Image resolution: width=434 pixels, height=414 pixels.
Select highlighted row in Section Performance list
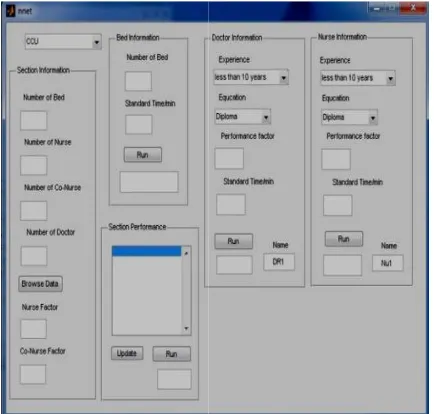[147, 251]
